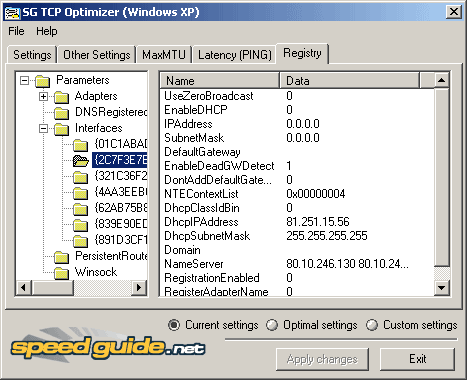The height and width of the screenshot is (380, 467).
Task: Select the EnableDHCP row
Action: coord(297,110)
